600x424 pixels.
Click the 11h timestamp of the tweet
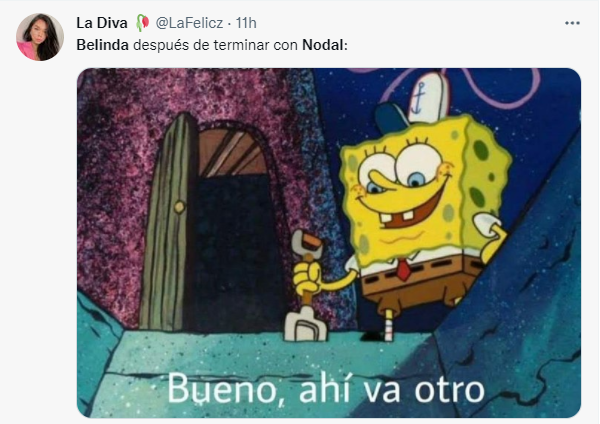[246, 23]
